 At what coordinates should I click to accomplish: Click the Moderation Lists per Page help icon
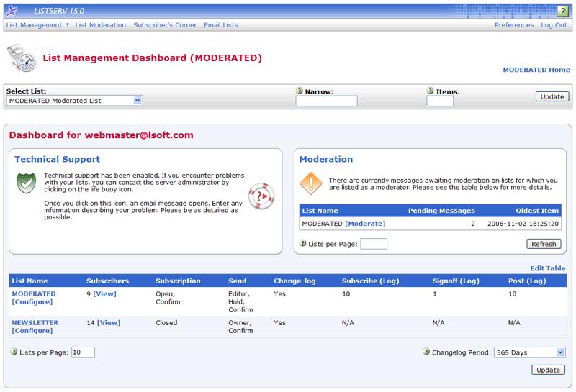pyautogui.click(x=302, y=243)
